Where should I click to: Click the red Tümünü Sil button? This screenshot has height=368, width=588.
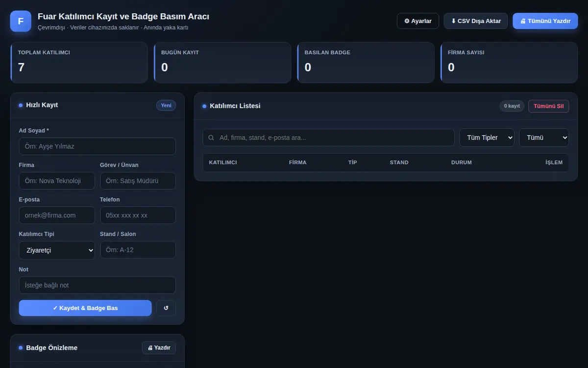(548, 106)
